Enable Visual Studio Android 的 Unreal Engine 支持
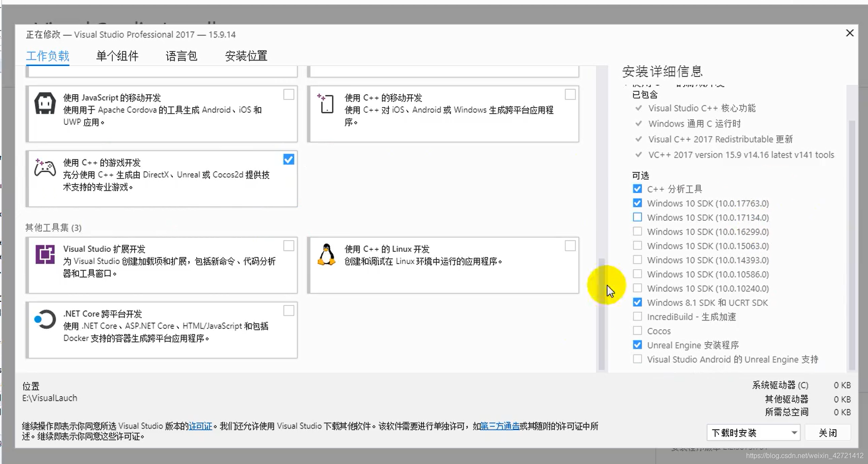868x464 pixels. coord(637,359)
